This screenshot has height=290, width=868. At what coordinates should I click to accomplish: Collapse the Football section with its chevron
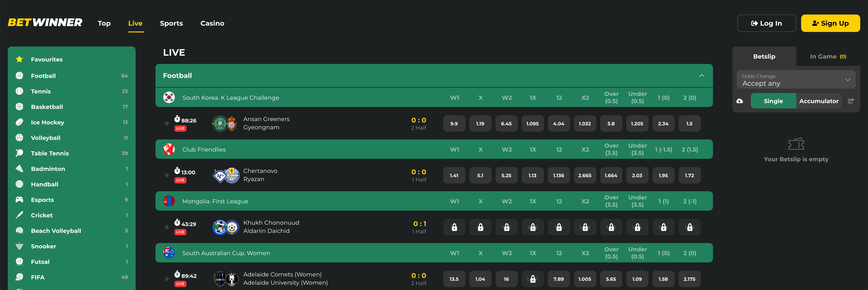[x=702, y=76]
